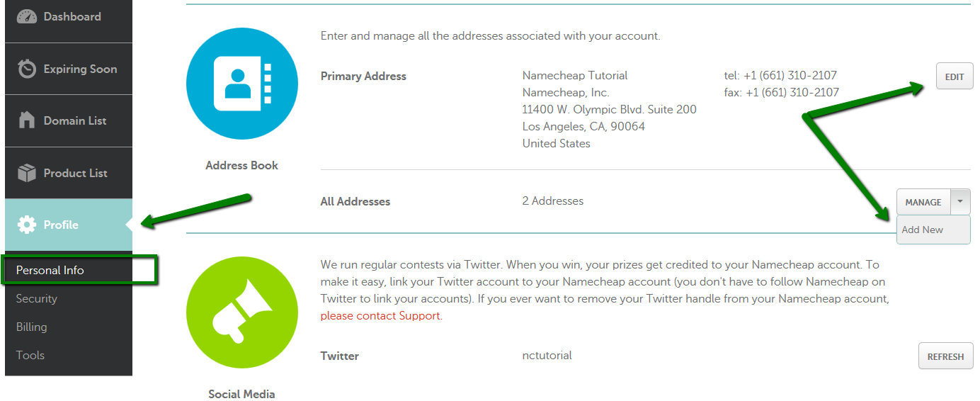
Task: Click the Domain List house icon
Action: (27, 120)
